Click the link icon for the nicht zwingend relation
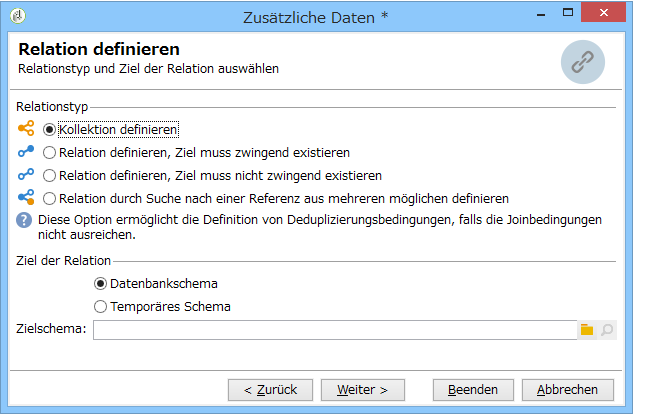This screenshot has height=420, width=651. pyautogui.click(x=26, y=174)
